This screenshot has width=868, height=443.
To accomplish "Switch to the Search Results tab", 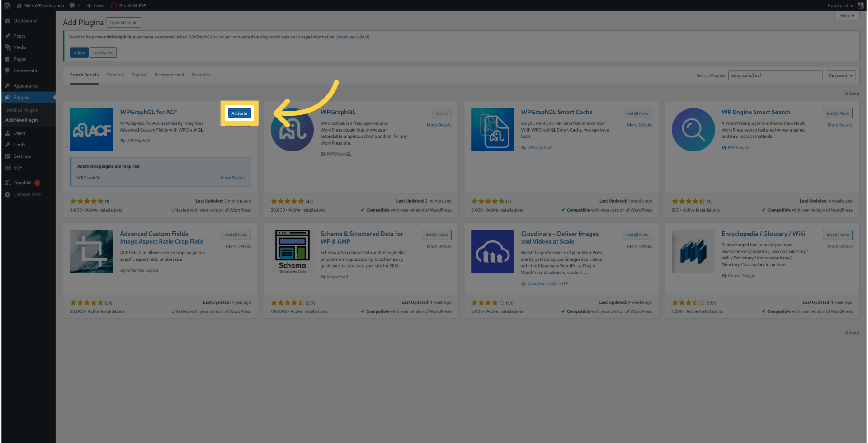I will (84, 75).
